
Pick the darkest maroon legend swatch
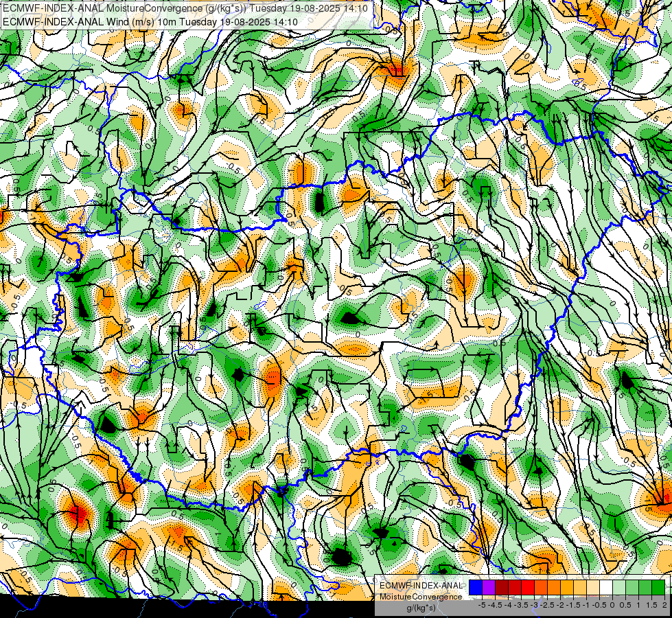502,587
